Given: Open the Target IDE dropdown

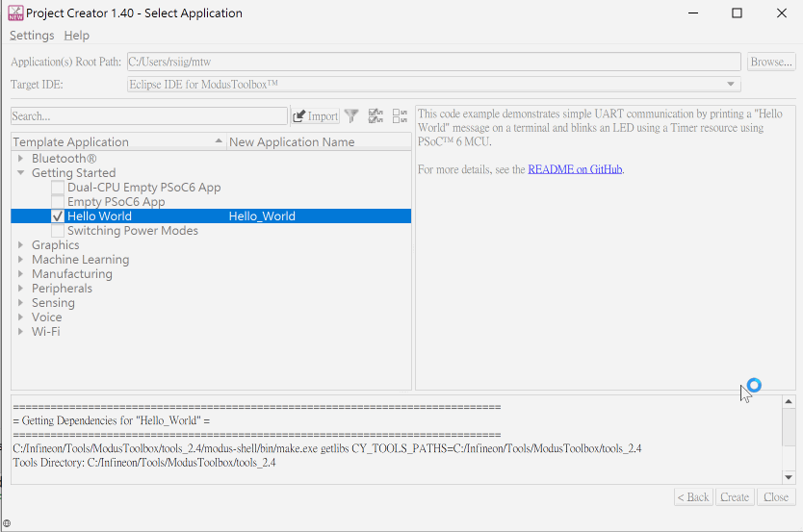Looking at the screenshot, I should [x=434, y=84].
